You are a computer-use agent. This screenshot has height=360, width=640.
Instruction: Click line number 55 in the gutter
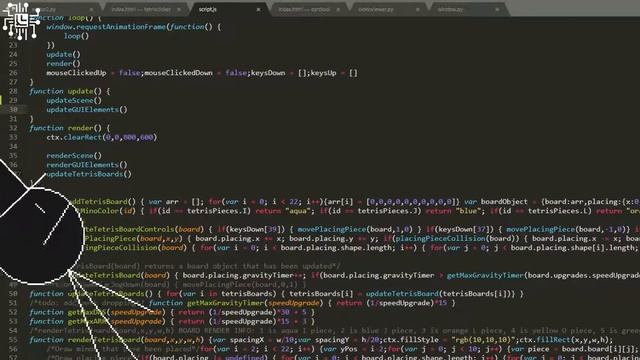tap(13, 340)
